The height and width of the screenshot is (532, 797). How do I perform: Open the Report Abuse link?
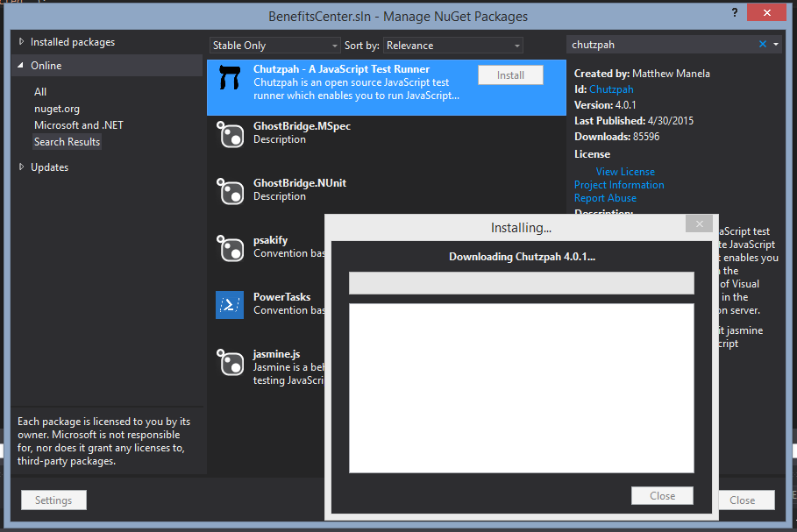605,198
